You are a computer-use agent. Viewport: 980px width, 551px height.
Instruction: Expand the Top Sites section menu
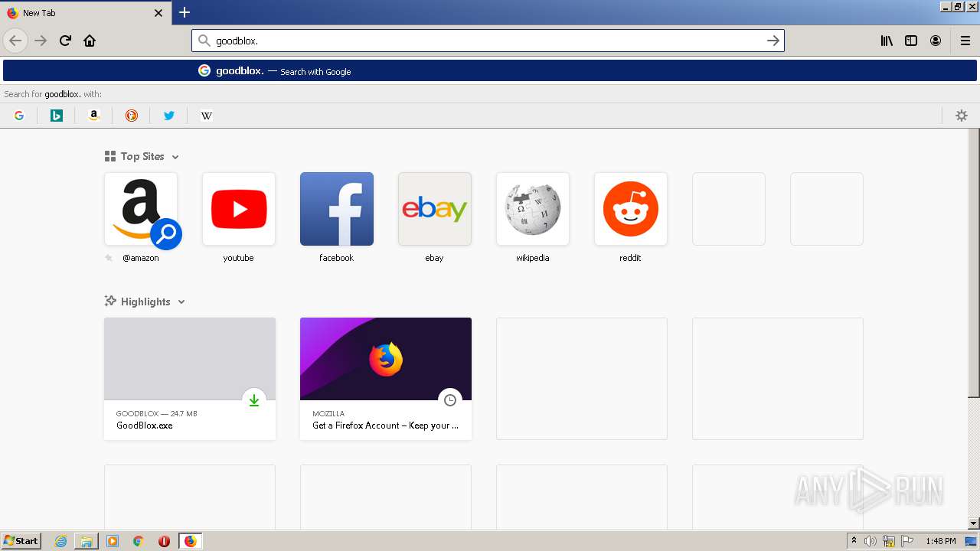175,157
